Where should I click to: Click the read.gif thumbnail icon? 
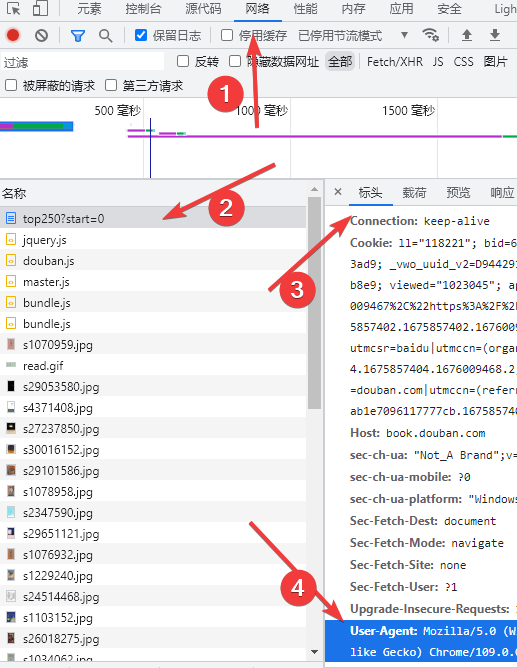11,365
